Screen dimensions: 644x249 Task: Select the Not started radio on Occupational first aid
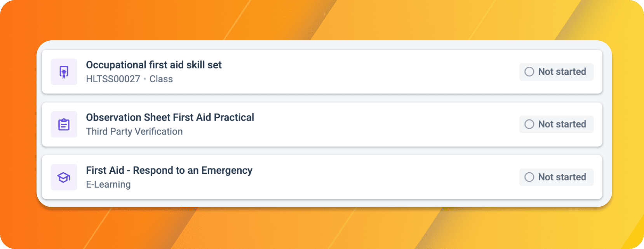(529, 72)
